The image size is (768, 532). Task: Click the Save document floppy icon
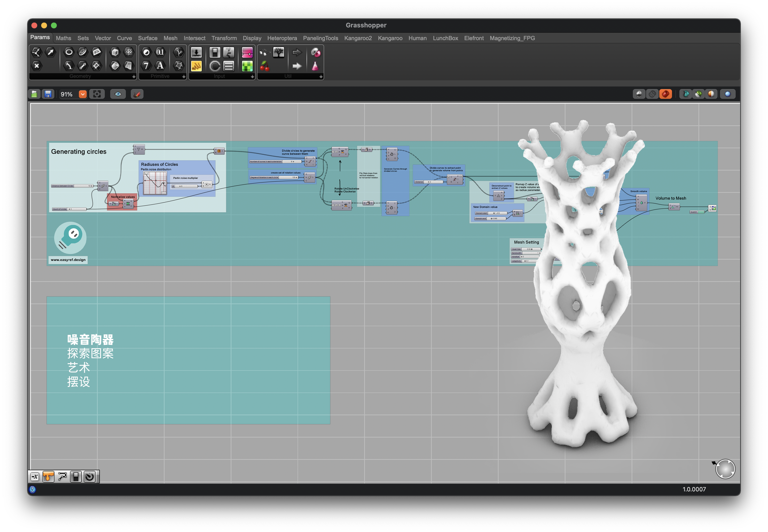click(x=48, y=94)
